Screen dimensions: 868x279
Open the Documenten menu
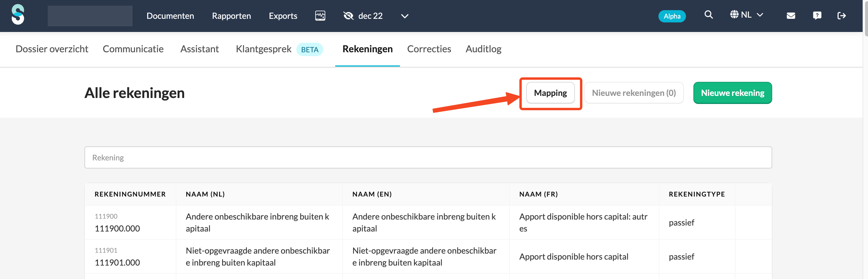click(x=170, y=16)
